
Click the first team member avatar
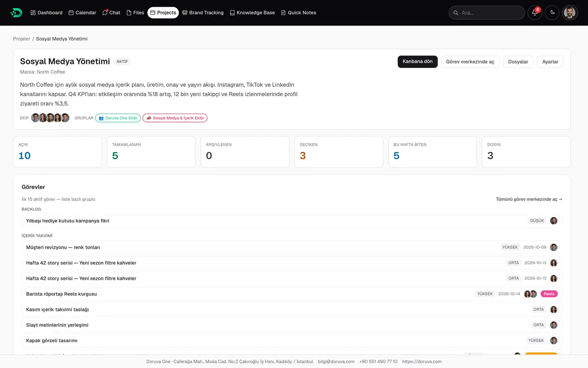pos(35,118)
